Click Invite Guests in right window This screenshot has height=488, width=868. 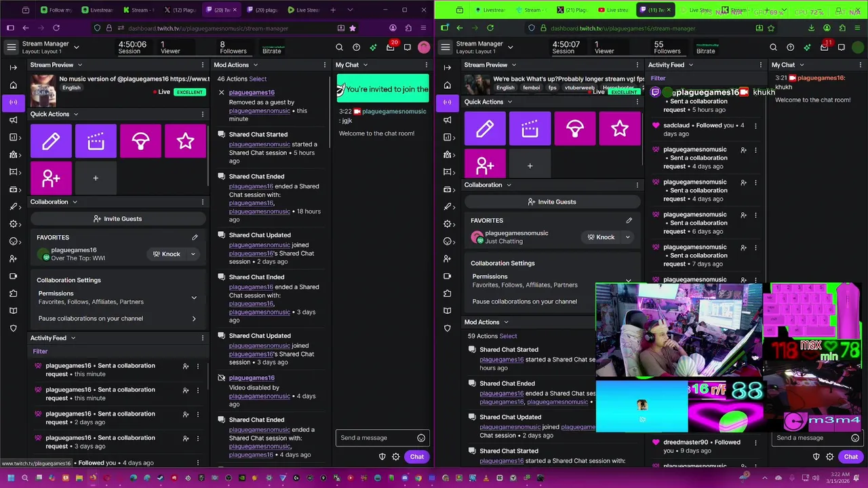tap(551, 202)
